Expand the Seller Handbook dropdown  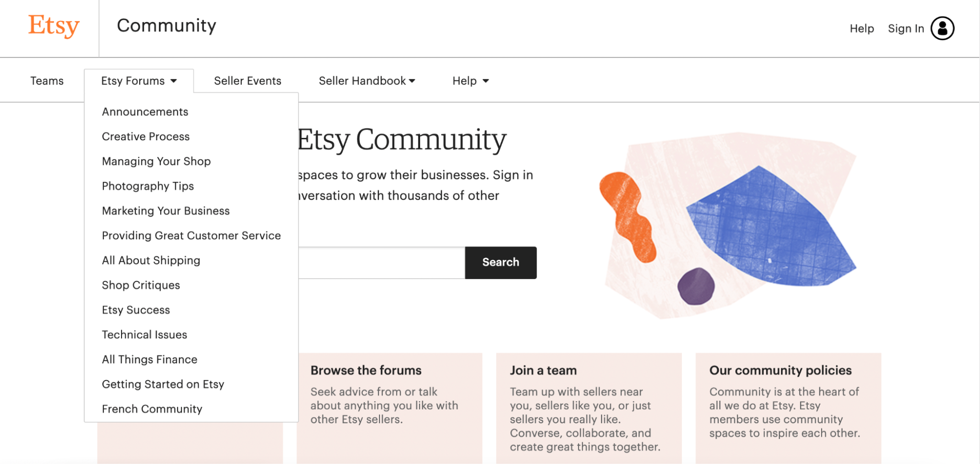(x=367, y=80)
